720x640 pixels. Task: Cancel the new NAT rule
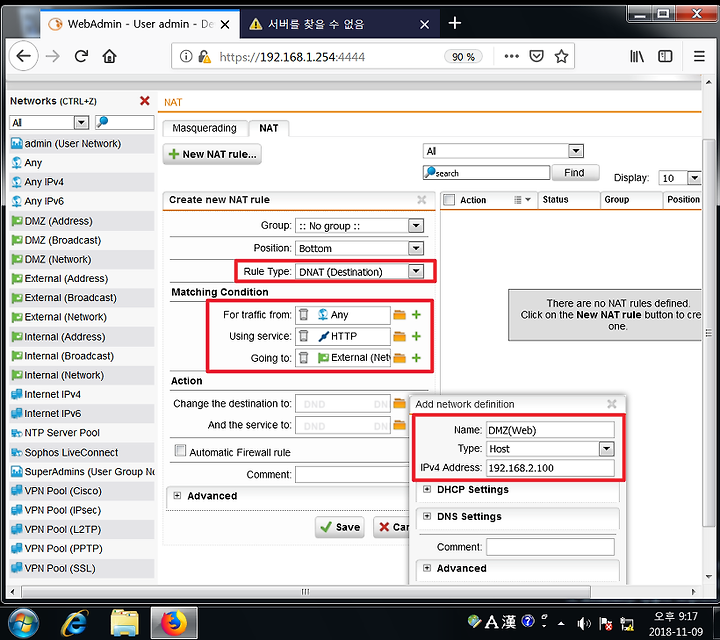click(x=393, y=527)
